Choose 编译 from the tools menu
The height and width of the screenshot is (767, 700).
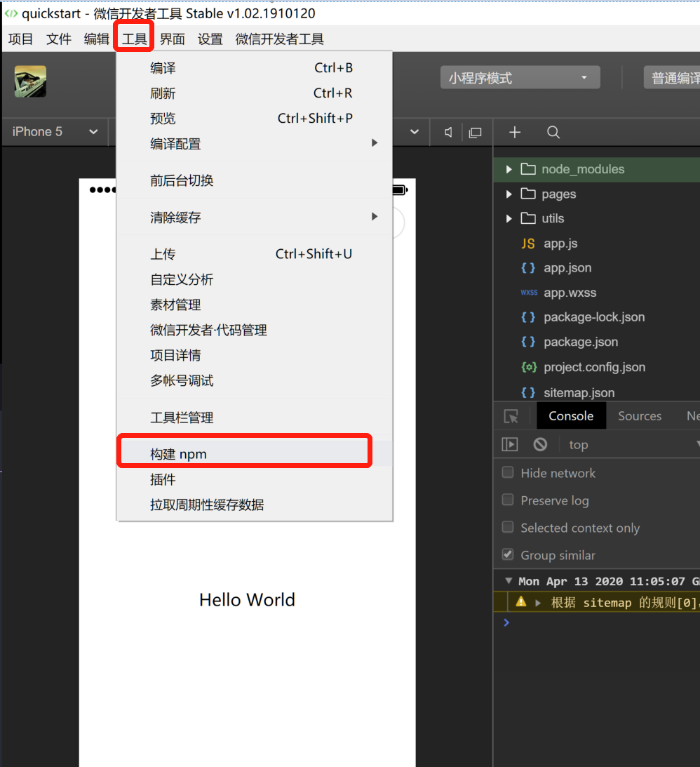pos(254,67)
